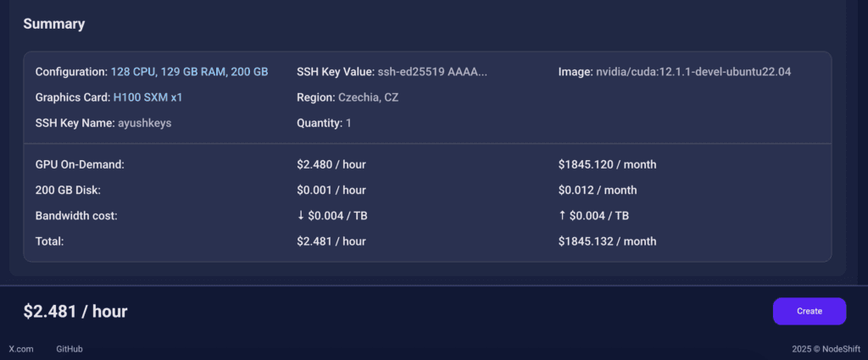Click the 2025 © NodeShift copyright text

826,349
